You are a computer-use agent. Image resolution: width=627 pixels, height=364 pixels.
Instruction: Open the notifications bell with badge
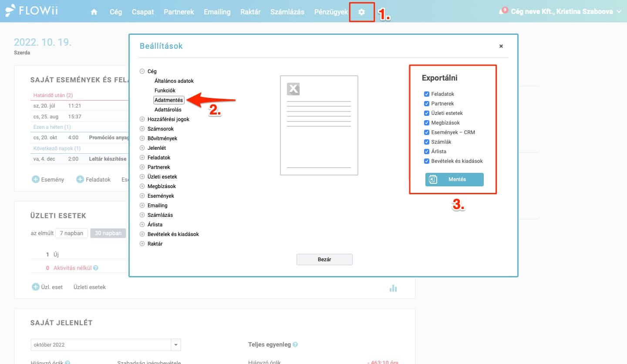click(x=502, y=11)
